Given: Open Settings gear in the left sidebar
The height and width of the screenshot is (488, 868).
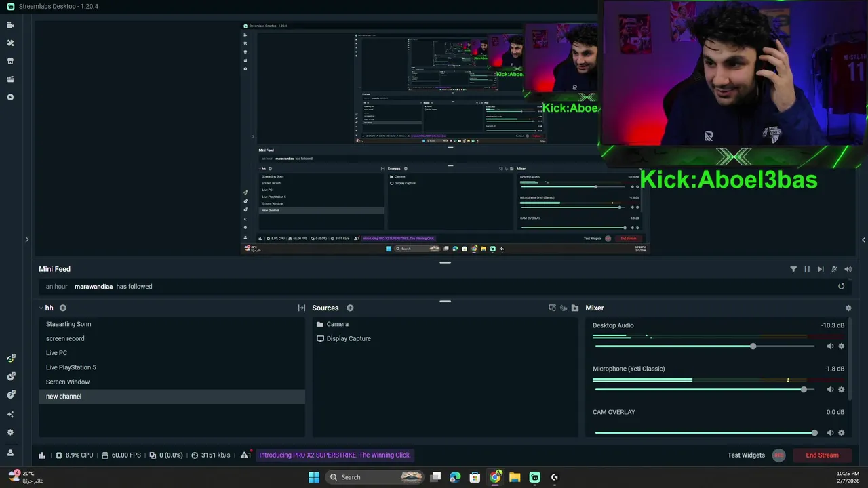Looking at the screenshot, I should pos(10,432).
